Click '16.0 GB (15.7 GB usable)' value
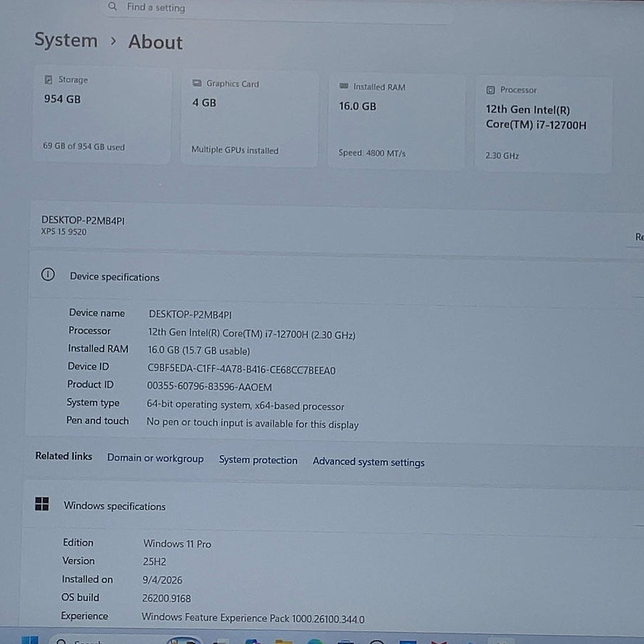 199,350
